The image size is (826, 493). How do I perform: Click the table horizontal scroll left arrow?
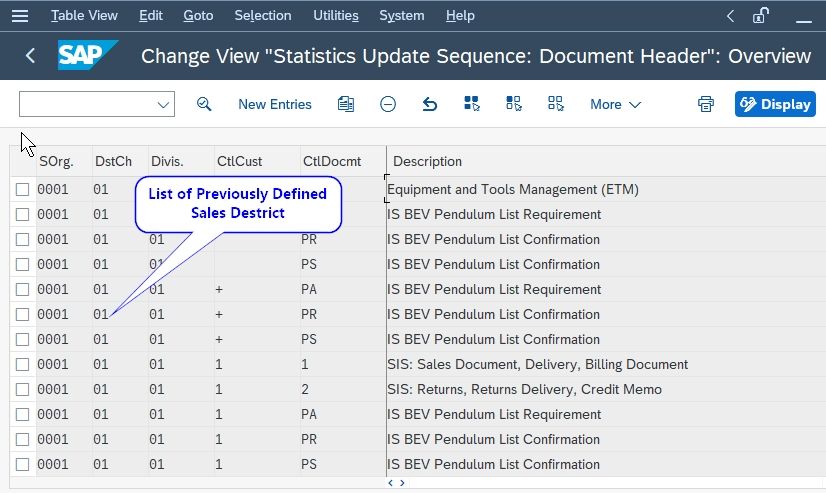click(390, 483)
